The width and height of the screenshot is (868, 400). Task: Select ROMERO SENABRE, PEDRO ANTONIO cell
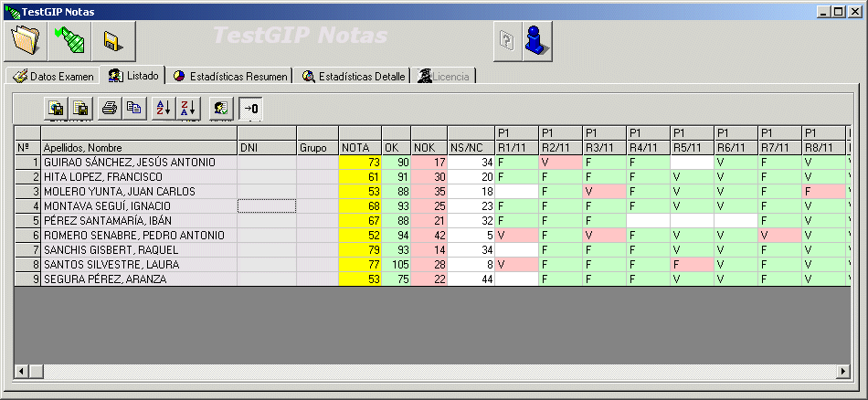tap(139, 235)
